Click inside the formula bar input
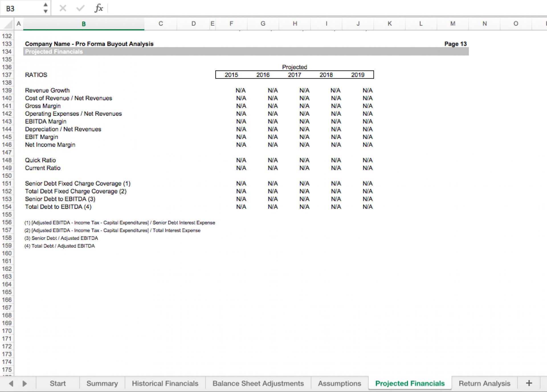The image size is (547, 392). 327,8
